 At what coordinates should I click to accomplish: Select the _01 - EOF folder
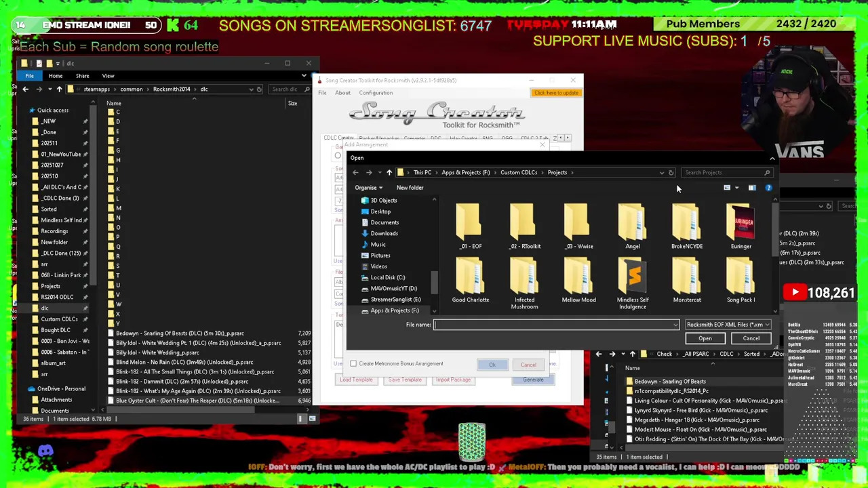pos(469,226)
